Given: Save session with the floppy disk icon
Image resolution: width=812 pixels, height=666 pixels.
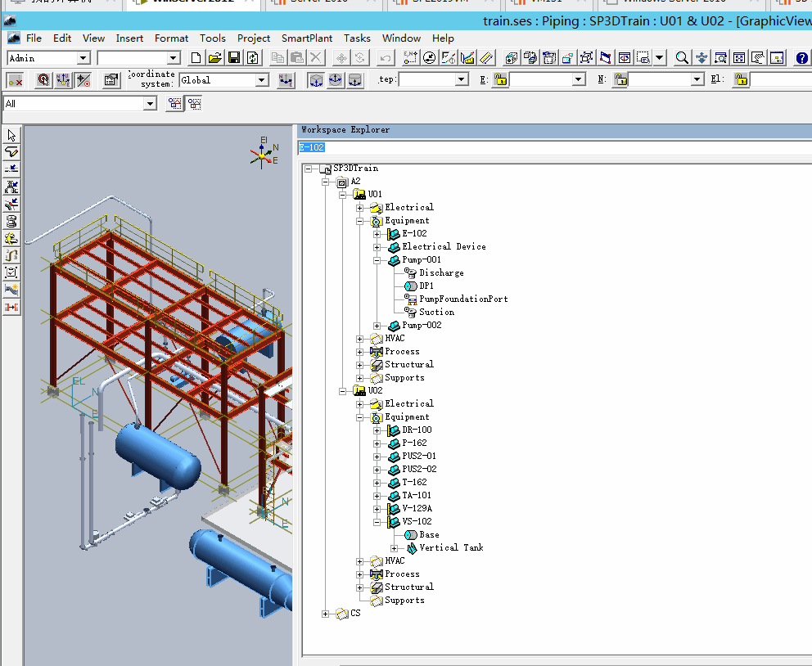Looking at the screenshot, I should pyautogui.click(x=234, y=58).
